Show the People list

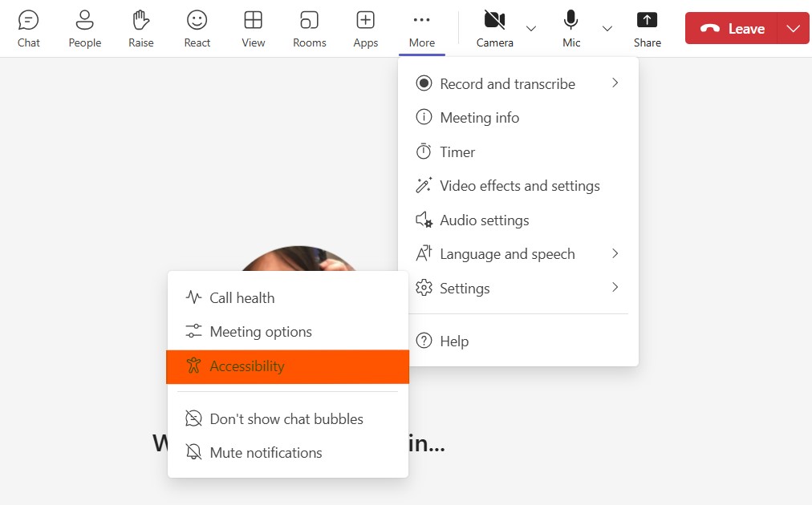tap(84, 26)
